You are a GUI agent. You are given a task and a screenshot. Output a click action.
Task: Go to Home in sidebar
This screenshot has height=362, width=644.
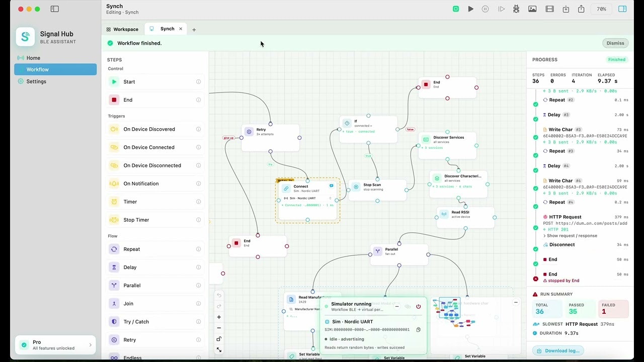[x=55, y=58]
